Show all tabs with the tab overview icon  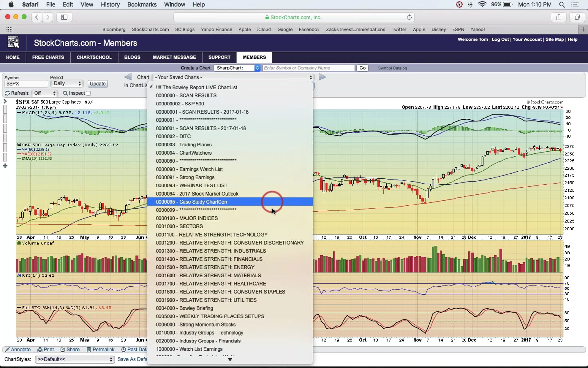point(577,17)
